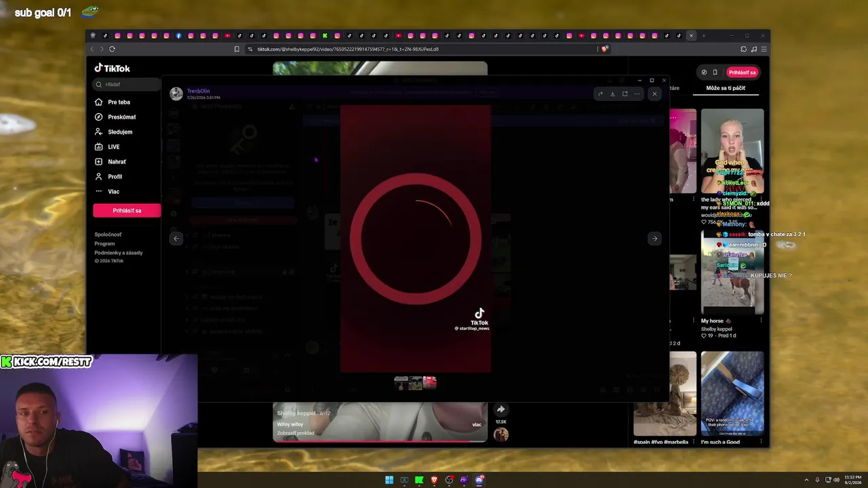Click the TikTok get-app phone icon
The image size is (868, 488).
715,73
